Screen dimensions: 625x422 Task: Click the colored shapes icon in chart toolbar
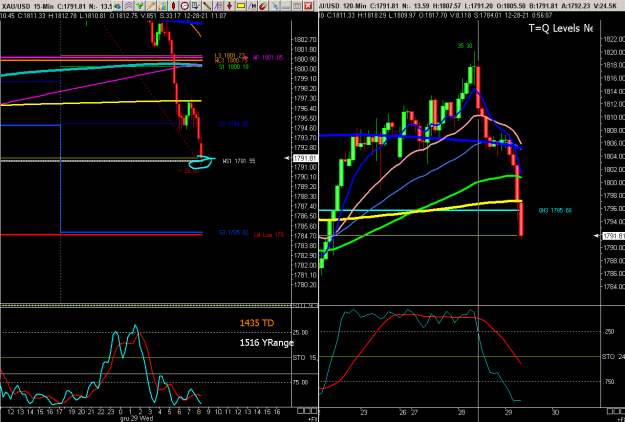pos(117,6)
